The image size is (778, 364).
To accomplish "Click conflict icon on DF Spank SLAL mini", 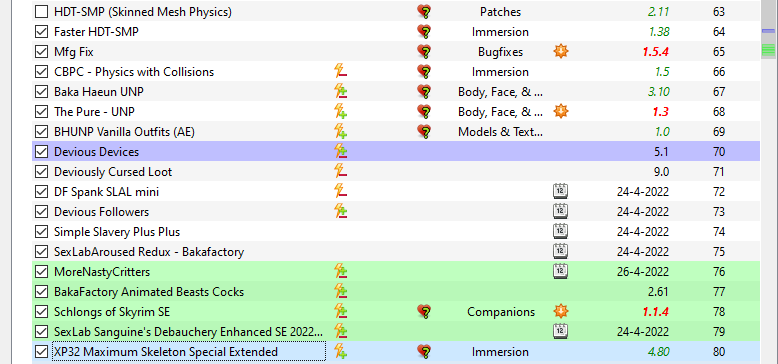I will (340, 191).
